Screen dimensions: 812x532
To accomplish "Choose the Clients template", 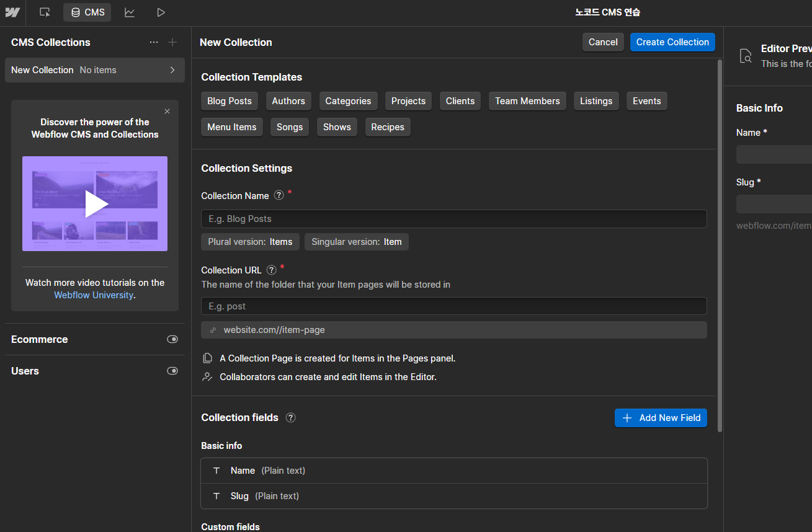I will tap(460, 101).
